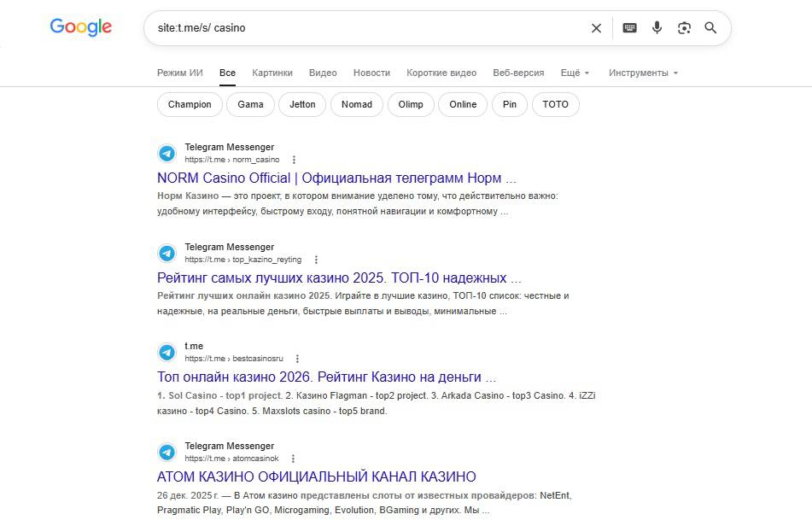Switch to the Картинки tab

click(x=272, y=73)
